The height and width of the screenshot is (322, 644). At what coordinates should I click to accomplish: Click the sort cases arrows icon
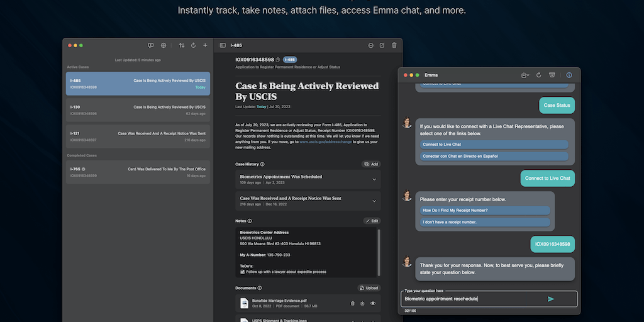point(182,45)
